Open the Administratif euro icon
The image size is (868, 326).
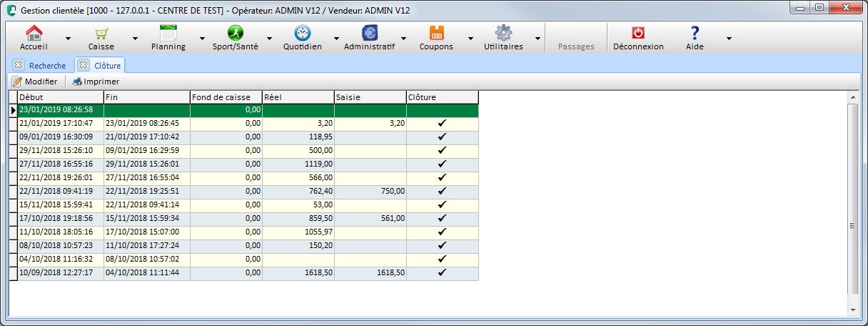click(370, 33)
